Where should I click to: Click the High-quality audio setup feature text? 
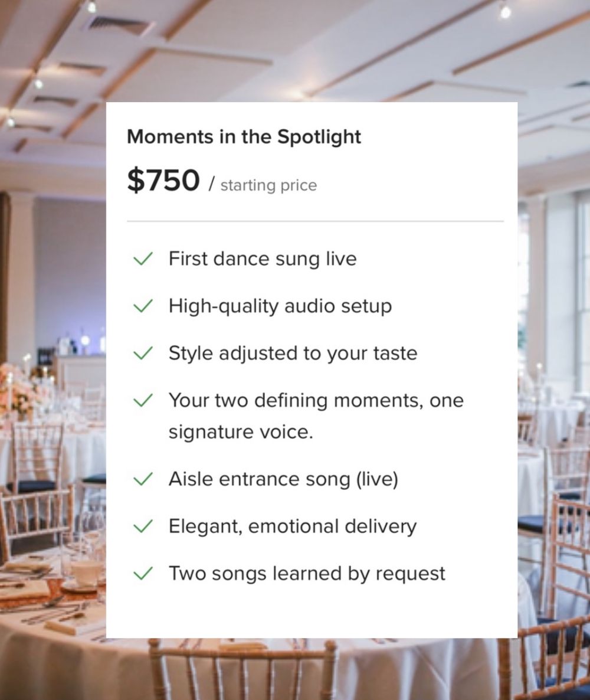point(280,306)
